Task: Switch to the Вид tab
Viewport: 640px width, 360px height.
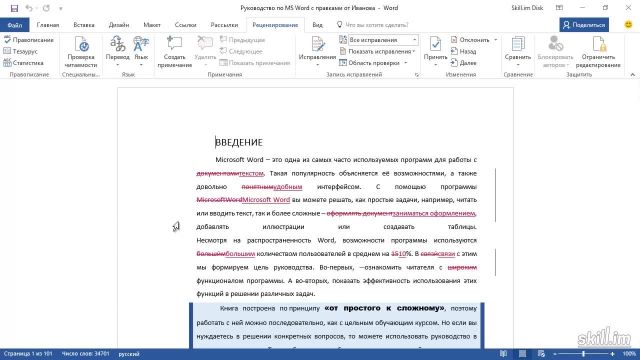Action: point(317,25)
